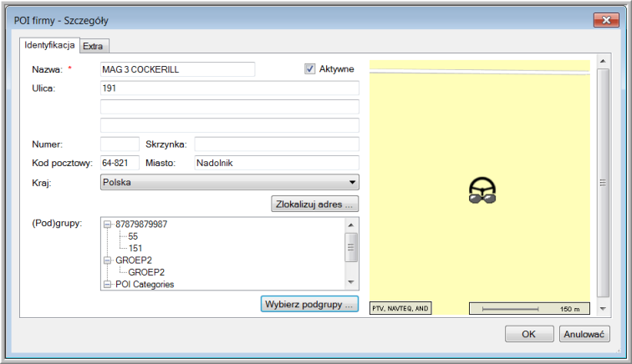Select the Identyfikacja tab
Viewport: 632px width, 364px height.
click(x=49, y=45)
